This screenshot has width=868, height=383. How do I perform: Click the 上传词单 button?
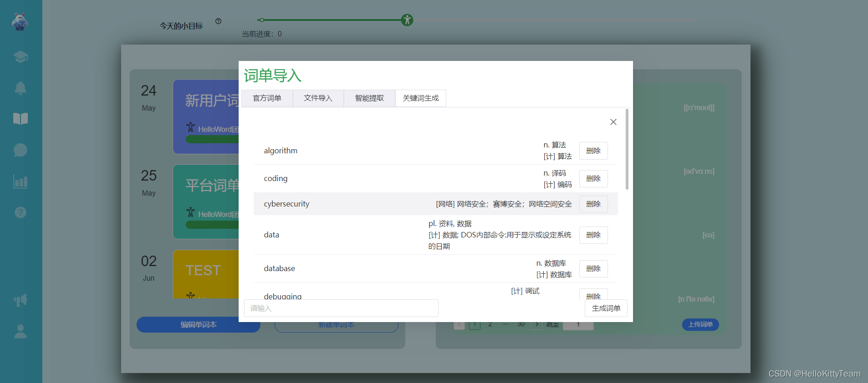(x=700, y=324)
